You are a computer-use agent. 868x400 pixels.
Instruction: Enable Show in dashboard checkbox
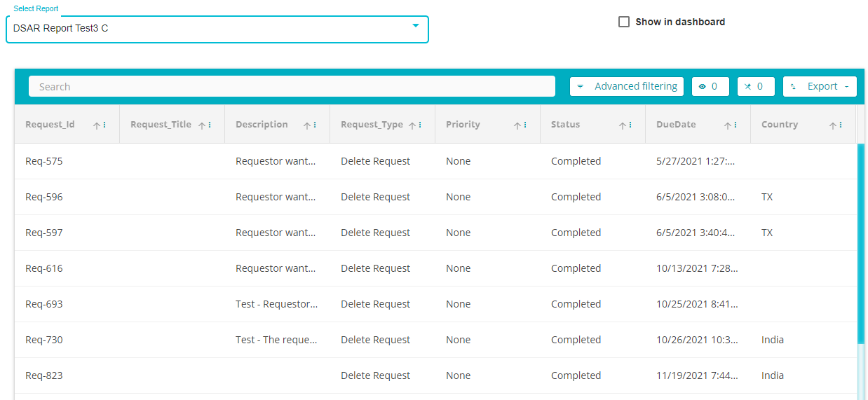click(624, 22)
